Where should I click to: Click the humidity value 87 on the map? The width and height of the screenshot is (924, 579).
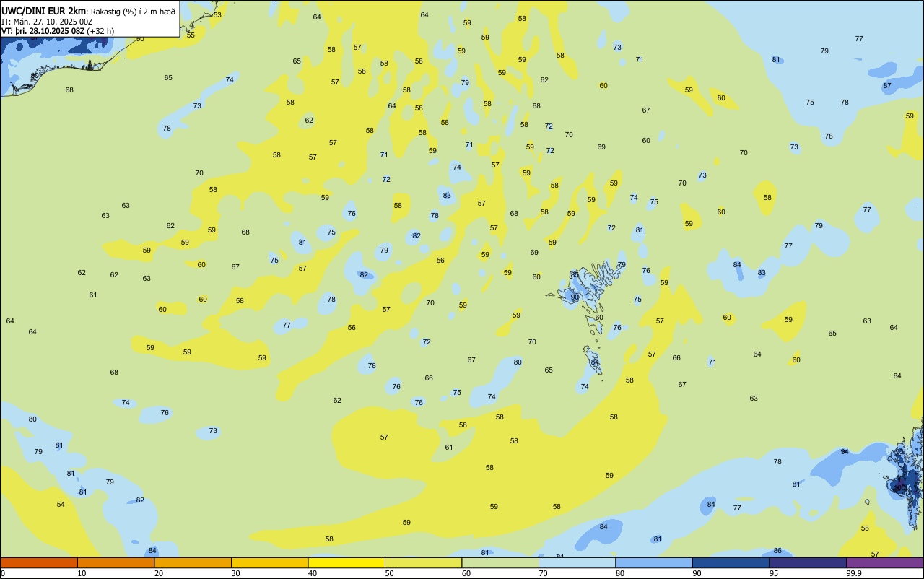tap(887, 85)
